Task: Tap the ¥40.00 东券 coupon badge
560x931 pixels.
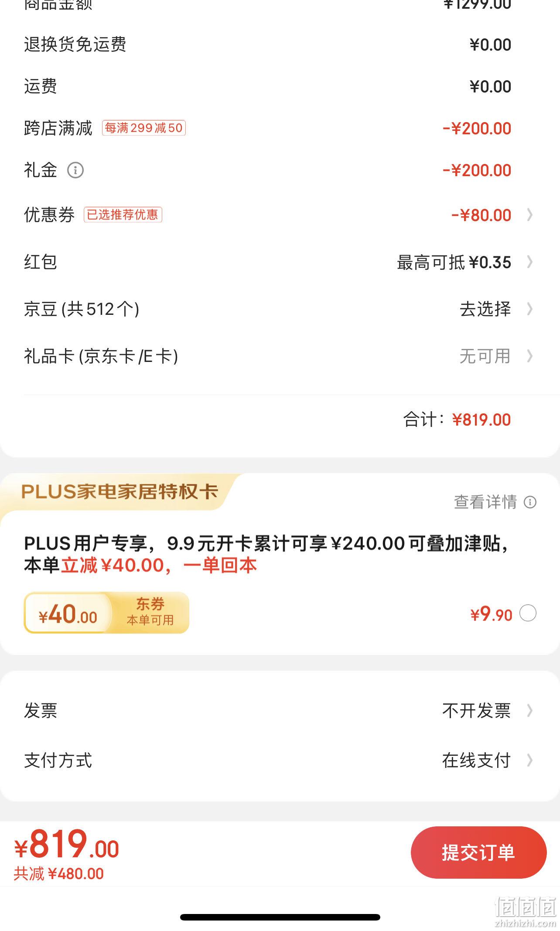Action: click(x=106, y=613)
